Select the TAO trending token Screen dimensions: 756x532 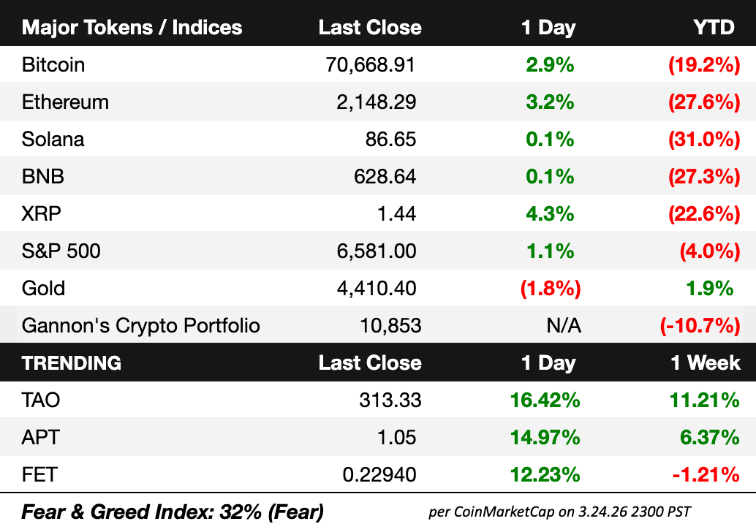(41, 400)
